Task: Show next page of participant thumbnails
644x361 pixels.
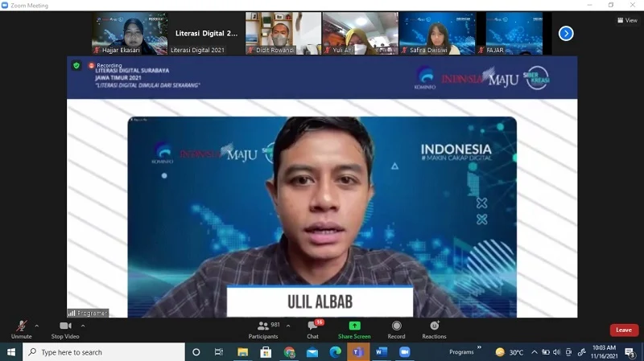Action: point(566,33)
